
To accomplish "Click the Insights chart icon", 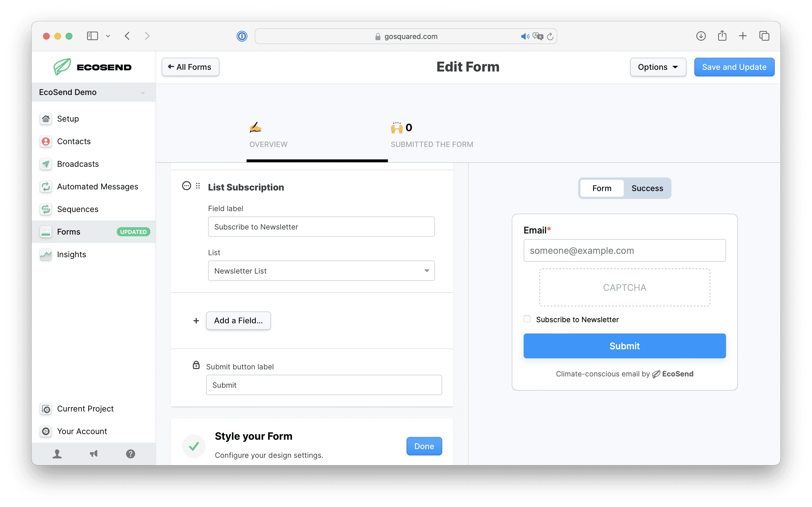I will click(46, 255).
